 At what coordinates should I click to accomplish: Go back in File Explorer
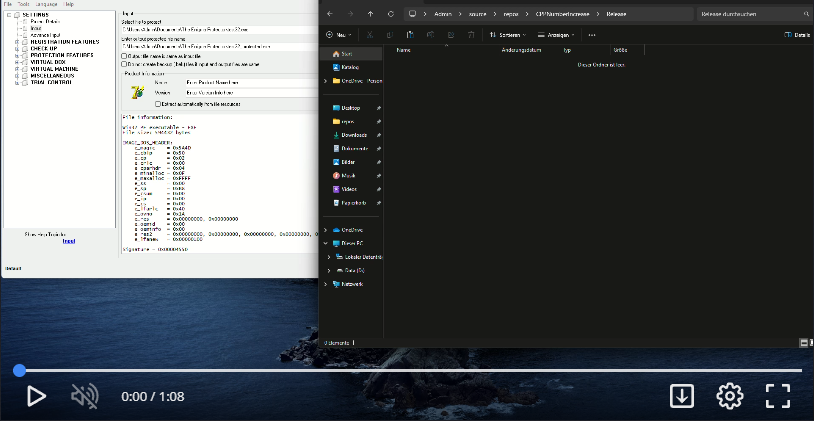[x=330, y=14]
